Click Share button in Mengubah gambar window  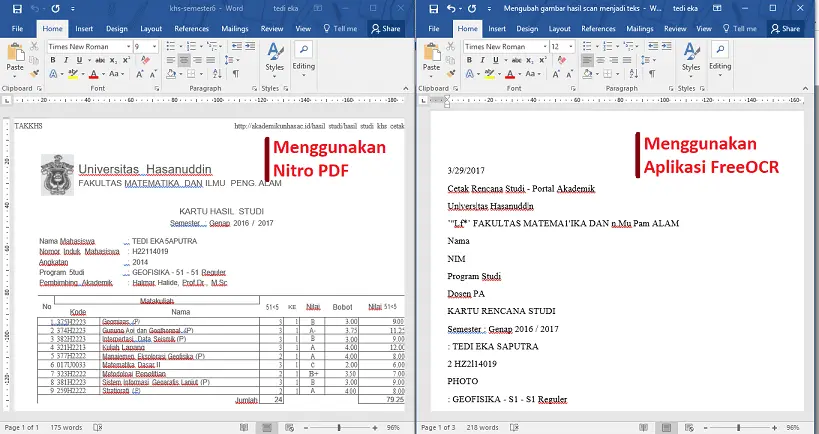tap(786, 29)
